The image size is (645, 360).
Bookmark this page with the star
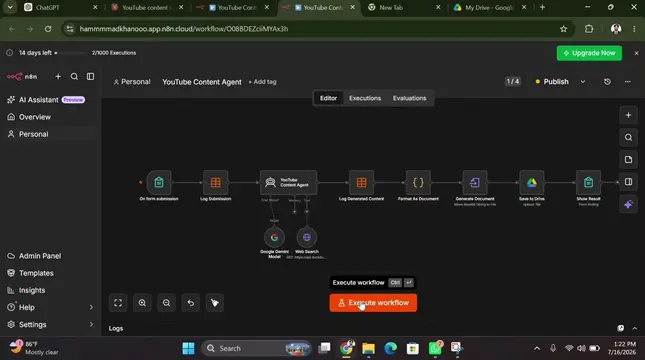point(563,29)
